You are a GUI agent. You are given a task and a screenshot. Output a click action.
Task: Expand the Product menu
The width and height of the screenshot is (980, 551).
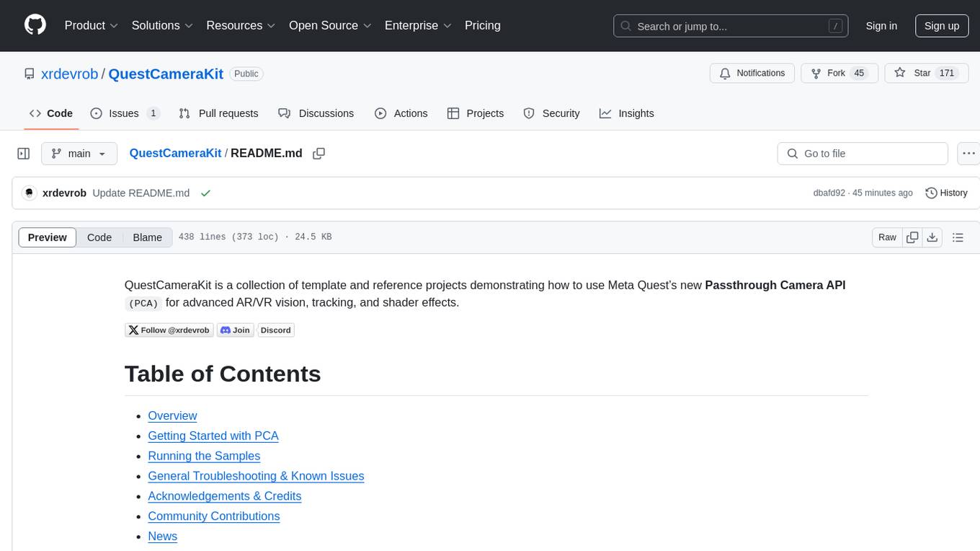coord(92,25)
